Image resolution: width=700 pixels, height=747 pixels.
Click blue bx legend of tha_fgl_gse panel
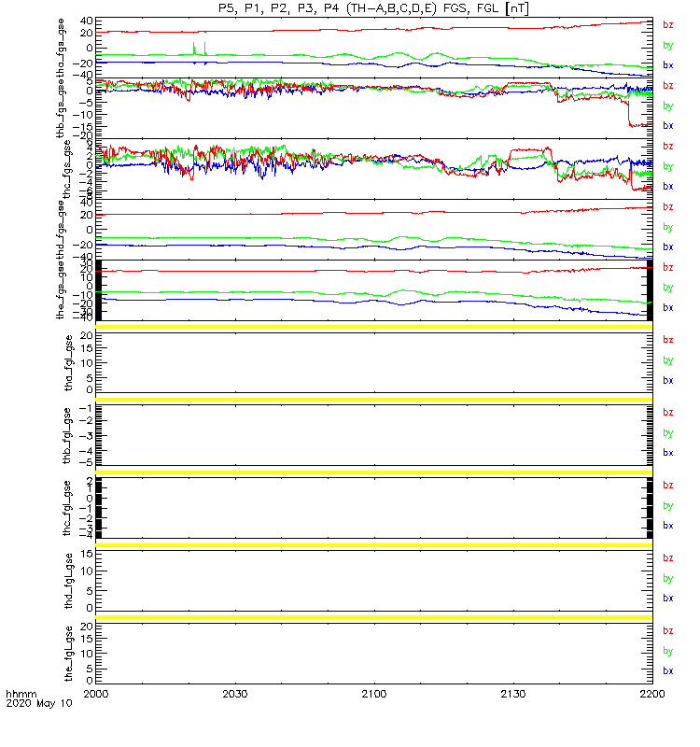point(668,380)
